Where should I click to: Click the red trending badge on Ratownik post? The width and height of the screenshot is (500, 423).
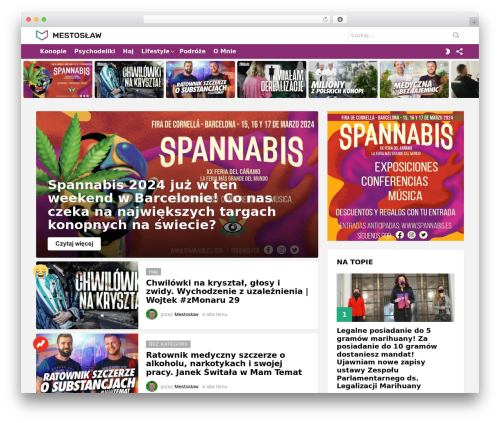click(40, 344)
